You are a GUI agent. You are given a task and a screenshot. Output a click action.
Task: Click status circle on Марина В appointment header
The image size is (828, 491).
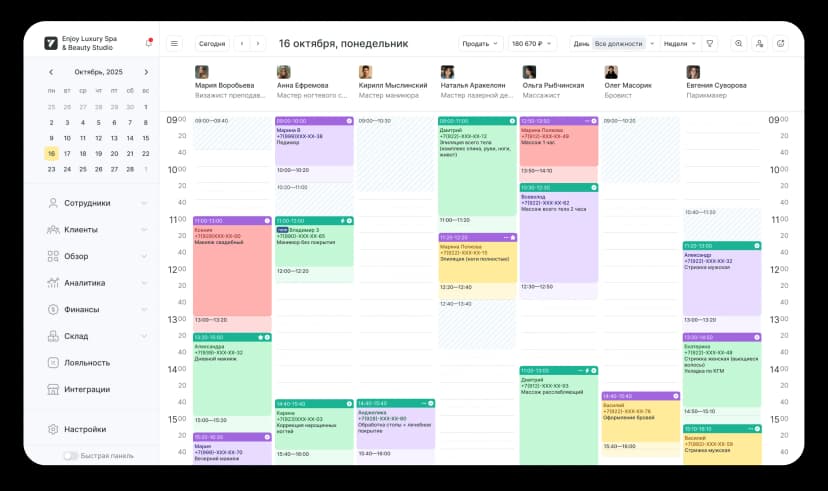(x=349, y=121)
